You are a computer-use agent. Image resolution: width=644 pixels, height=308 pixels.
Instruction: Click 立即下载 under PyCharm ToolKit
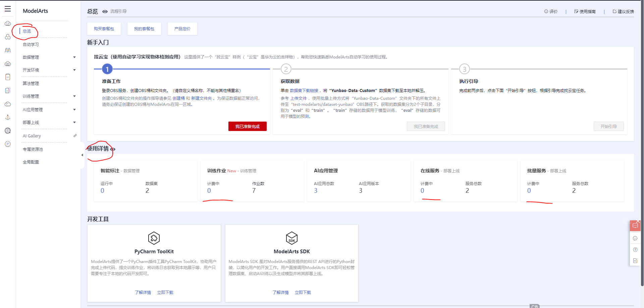point(165,293)
